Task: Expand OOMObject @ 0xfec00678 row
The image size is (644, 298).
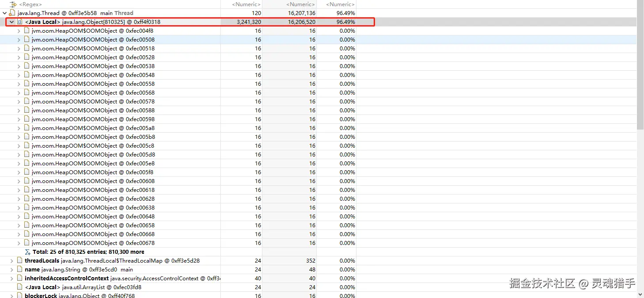Action: coord(19,243)
